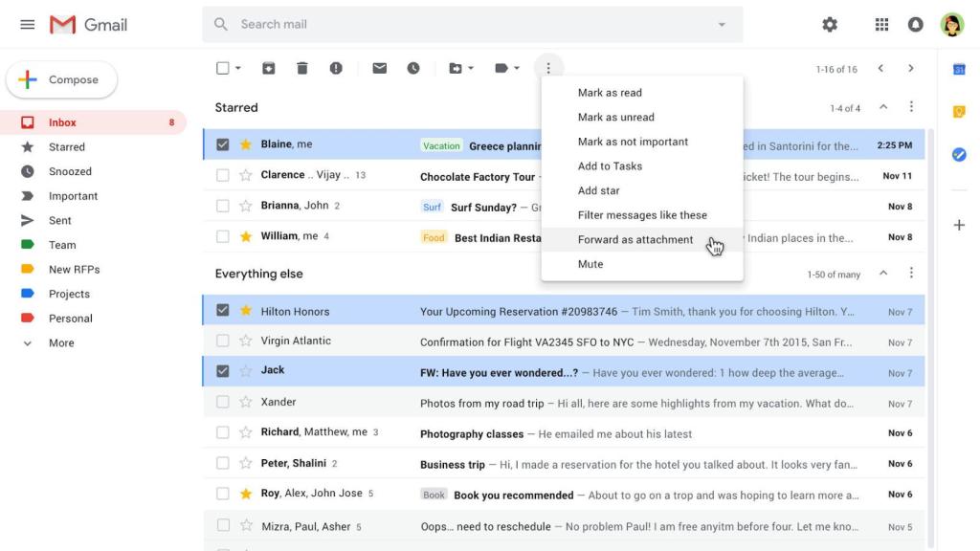
Task: Open Gmail settings gear
Action: point(829,25)
